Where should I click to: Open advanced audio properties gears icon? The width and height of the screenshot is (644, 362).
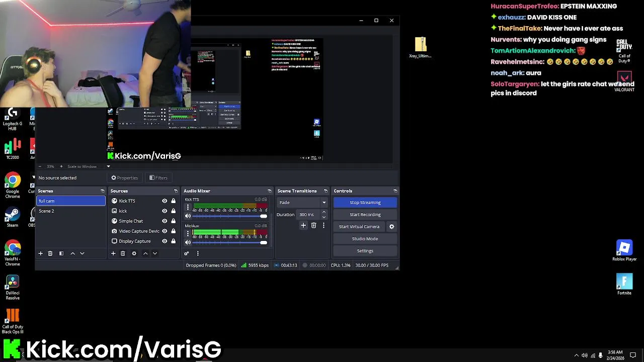(x=187, y=253)
